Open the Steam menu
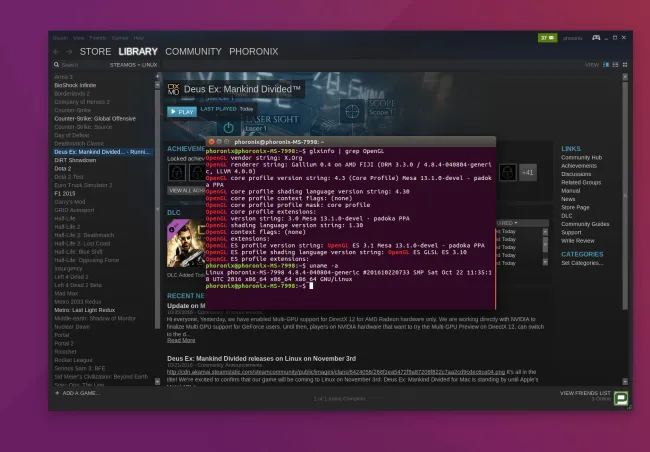The height and width of the screenshot is (452, 650). coord(60,38)
